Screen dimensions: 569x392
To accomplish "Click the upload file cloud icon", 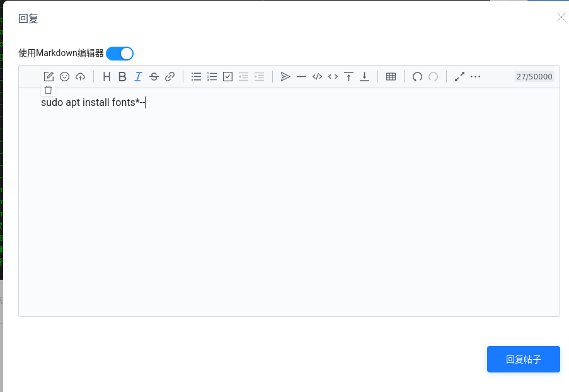I will click(x=80, y=77).
